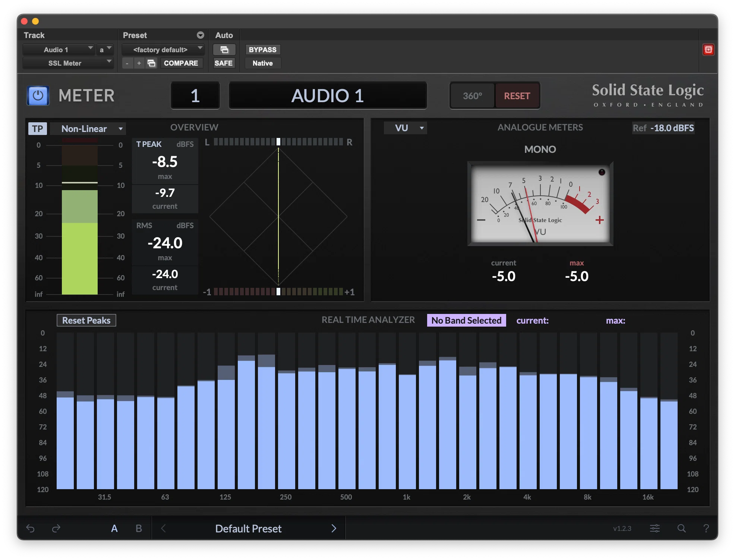
Task: Click the RESET button
Action: 517,96
